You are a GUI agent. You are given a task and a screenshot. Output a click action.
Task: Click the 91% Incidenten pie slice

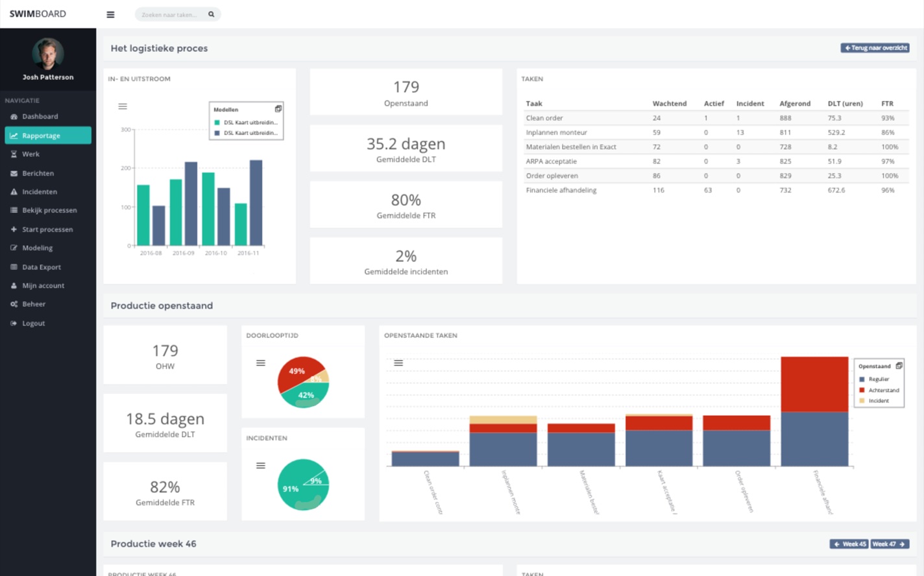coord(292,488)
